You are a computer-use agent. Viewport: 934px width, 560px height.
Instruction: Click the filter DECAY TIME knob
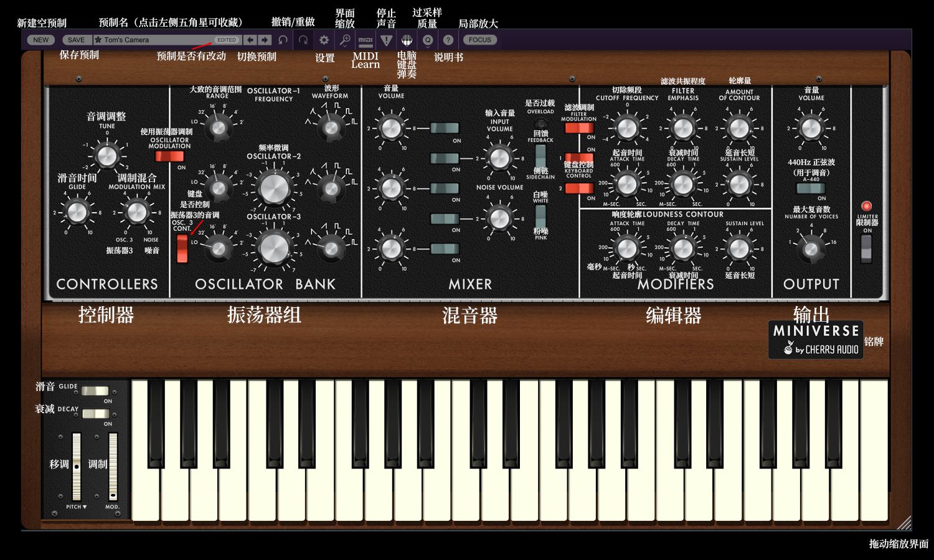pyautogui.click(x=683, y=184)
